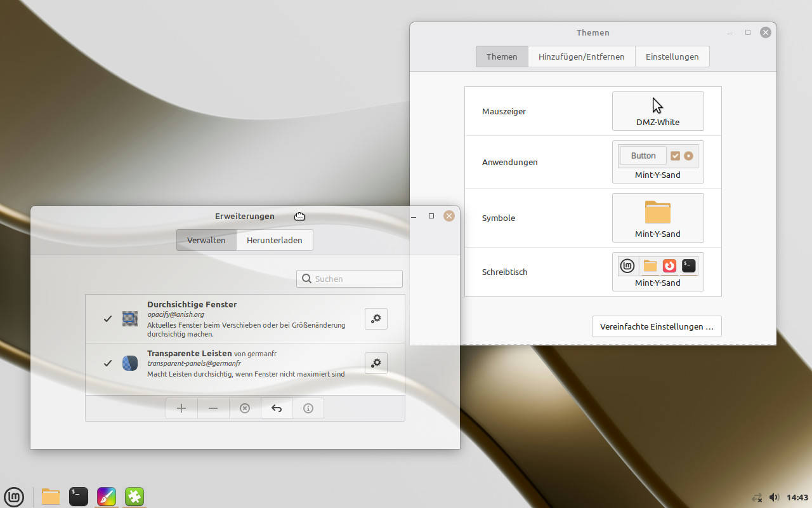812x508 pixels.
Task: Maximize the Erweiterungen window
Action: coord(431,216)
